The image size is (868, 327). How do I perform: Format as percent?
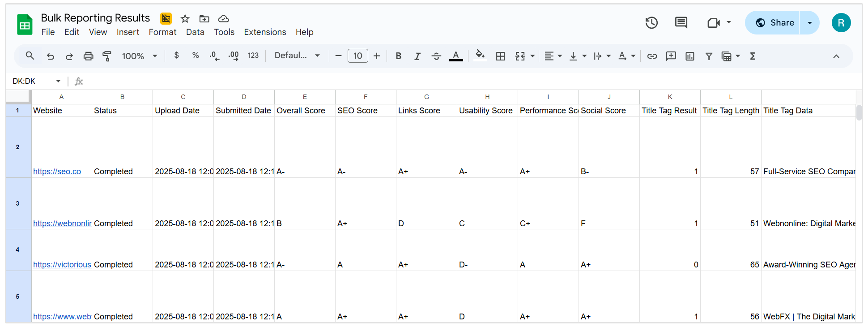coord(196,56)
